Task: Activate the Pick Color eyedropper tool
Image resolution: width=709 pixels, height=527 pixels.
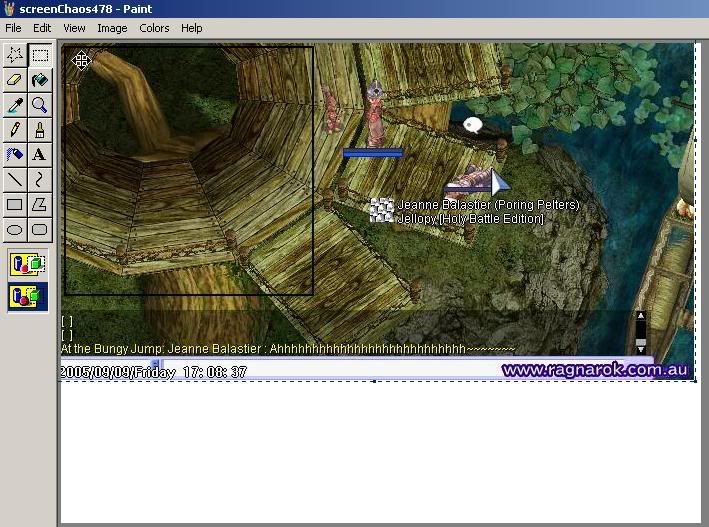Action: coord(15,105)
